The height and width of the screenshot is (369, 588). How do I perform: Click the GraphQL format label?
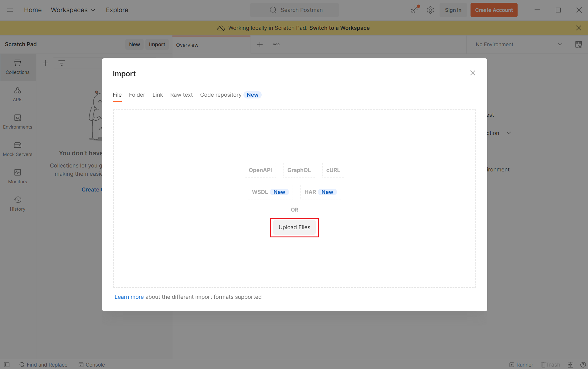click(299, 170)
